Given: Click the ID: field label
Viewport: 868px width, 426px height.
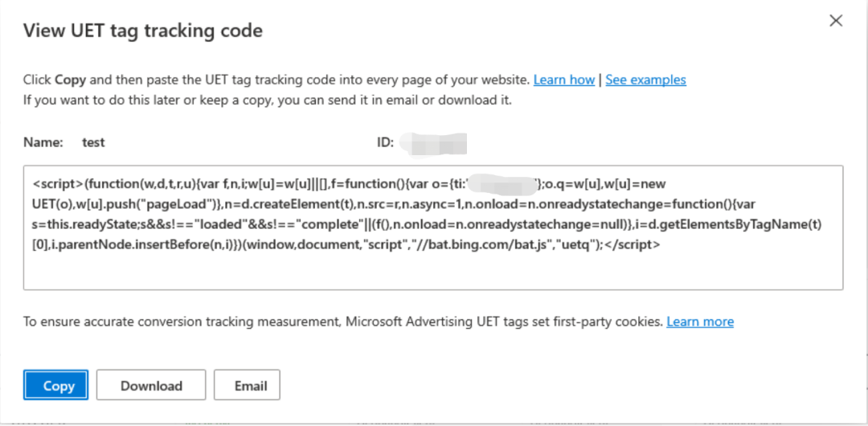Looking at the screenshot, I should coord(385,142).
